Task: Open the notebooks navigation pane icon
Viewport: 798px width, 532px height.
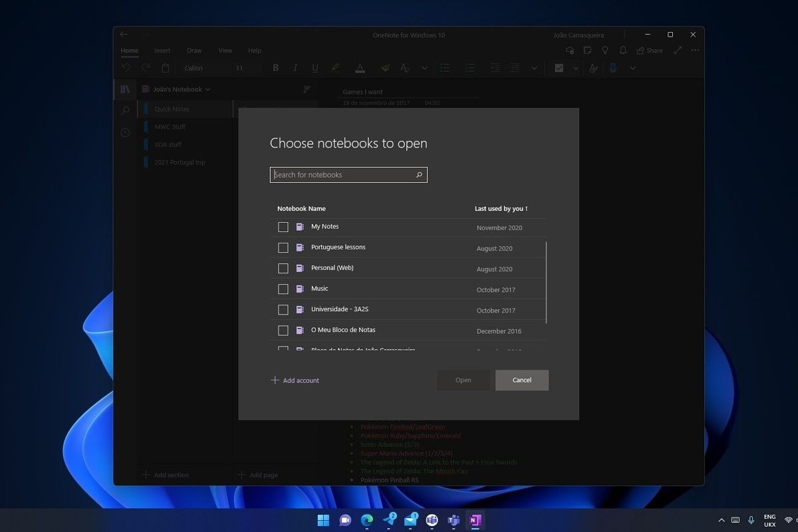Action: [x=125, y=89]
